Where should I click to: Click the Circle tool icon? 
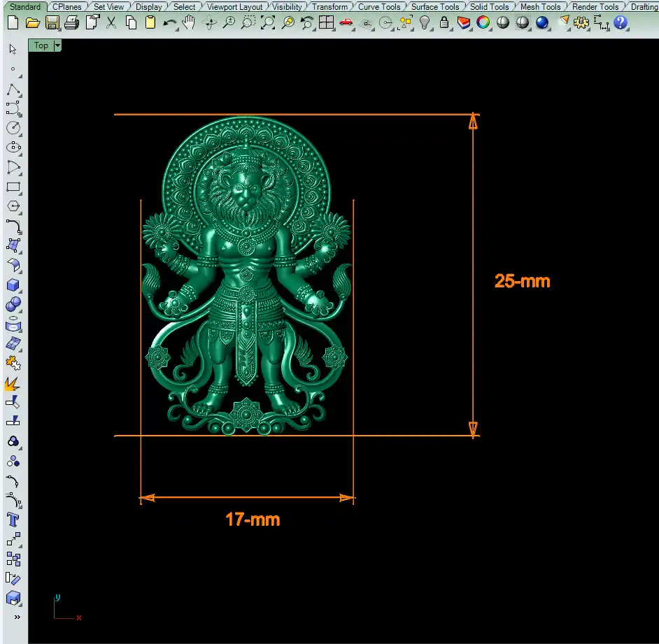(x=13, y=128)
